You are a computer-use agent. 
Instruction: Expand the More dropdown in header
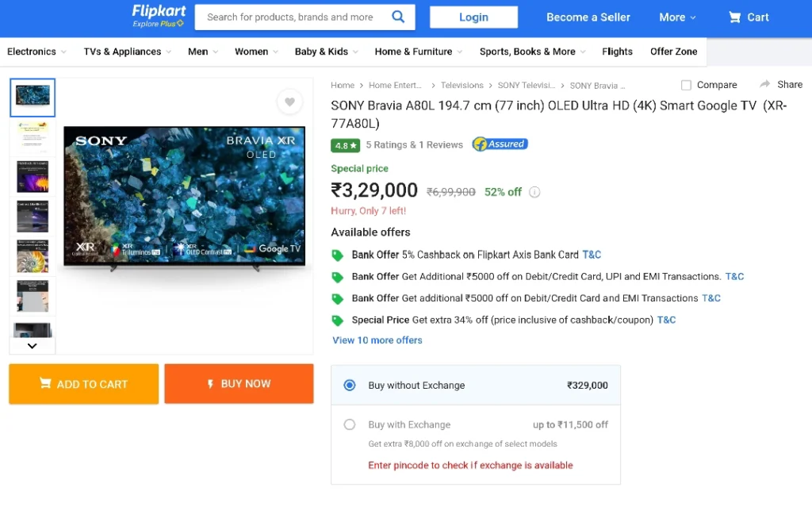coord(677,17)
